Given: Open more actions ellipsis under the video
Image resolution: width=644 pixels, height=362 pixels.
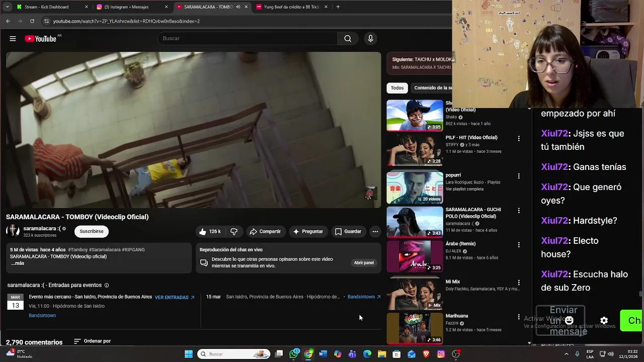Looking at the screenshot, I should pos(375,231).
